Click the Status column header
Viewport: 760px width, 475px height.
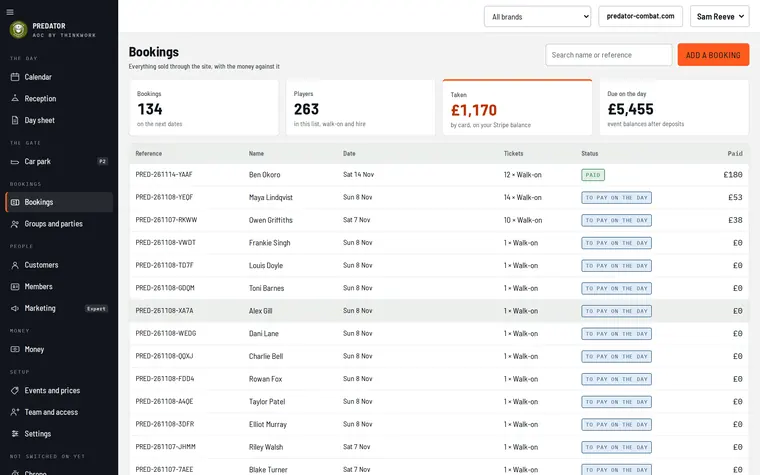point(589,154)
